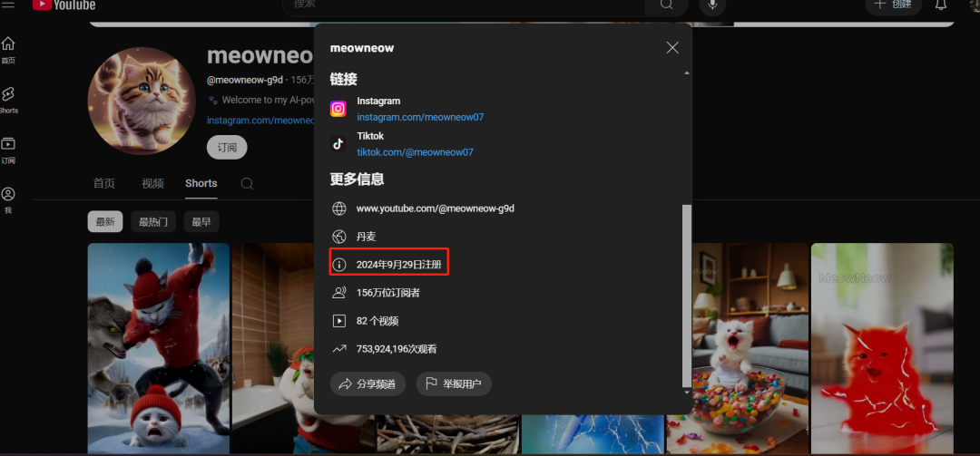Image resolution: width=980 pixels, height=456 pixels.
Task: Activate voice search microphone icon
Action: [712, 5]
